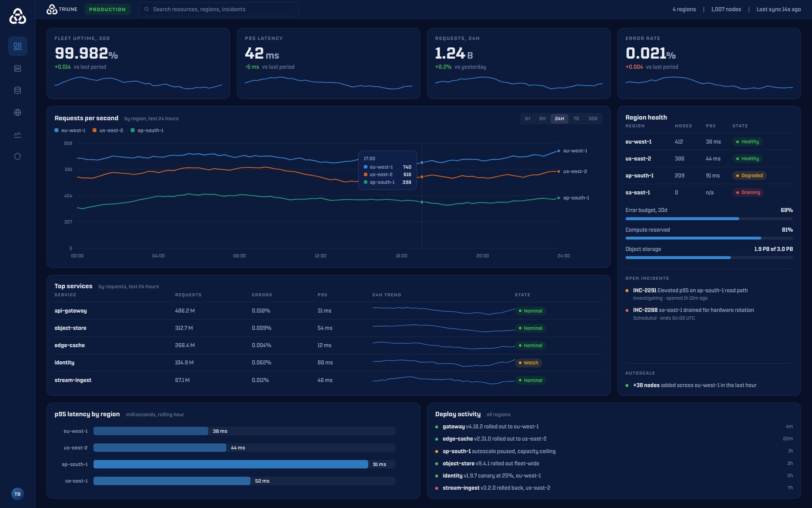Click the Error budget progress bar
The image size is (812, 508).
[x=709, y=219]
